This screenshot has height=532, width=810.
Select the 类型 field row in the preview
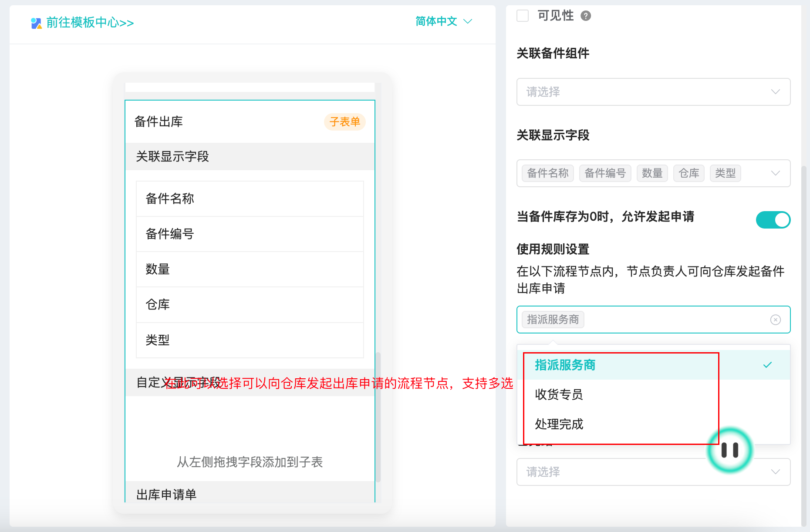250,340
